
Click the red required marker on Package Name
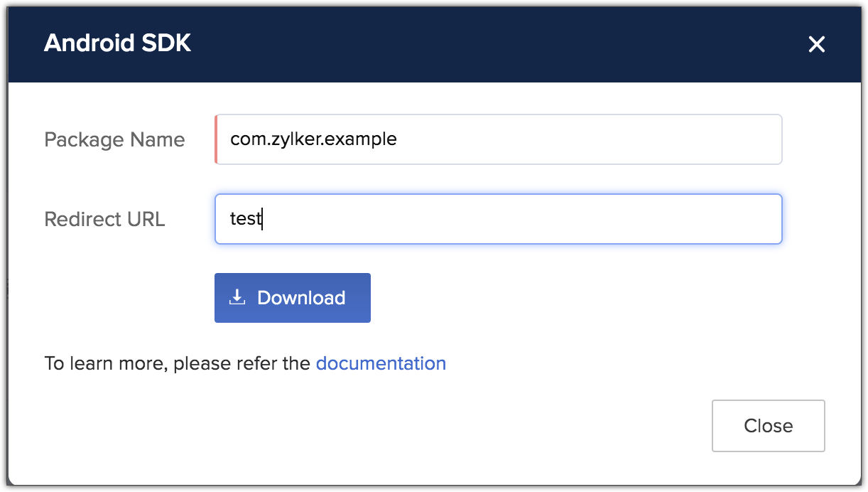216,139
